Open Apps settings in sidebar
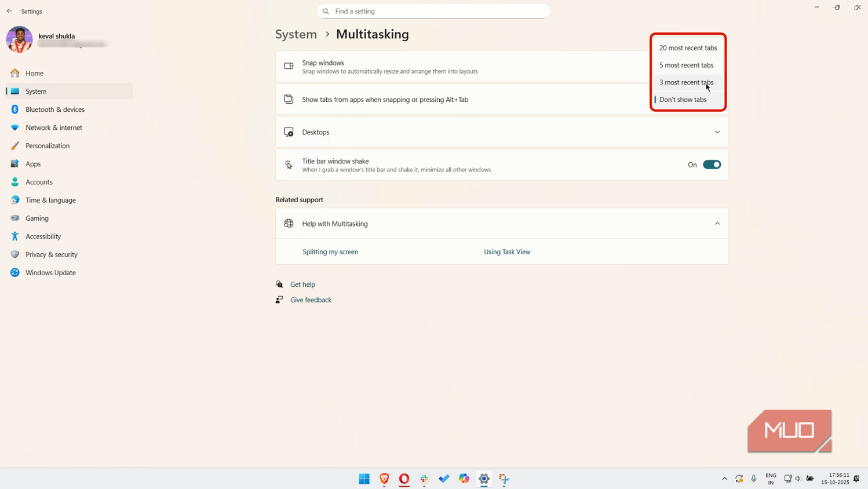Image resolution: width=868 pixels, height=489 pixels. 69,164
